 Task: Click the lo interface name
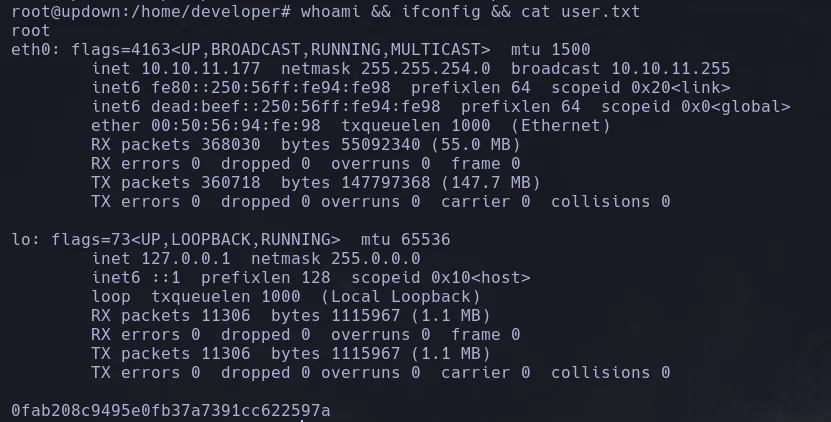click(21, 239)
